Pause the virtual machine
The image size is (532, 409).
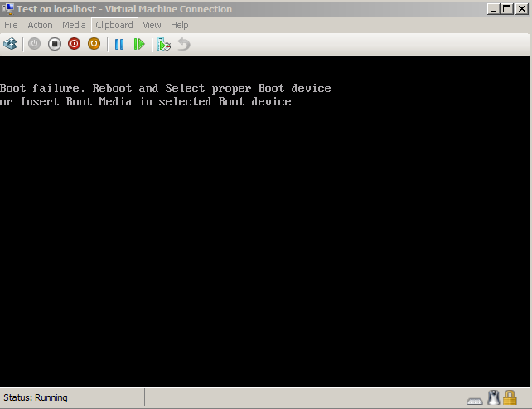tap(119, 44)
